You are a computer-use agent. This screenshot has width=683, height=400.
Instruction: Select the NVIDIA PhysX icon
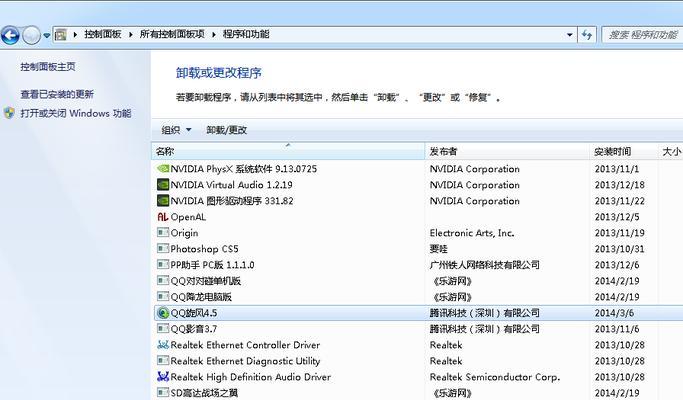pyautogui.click(x=162, y=169)
